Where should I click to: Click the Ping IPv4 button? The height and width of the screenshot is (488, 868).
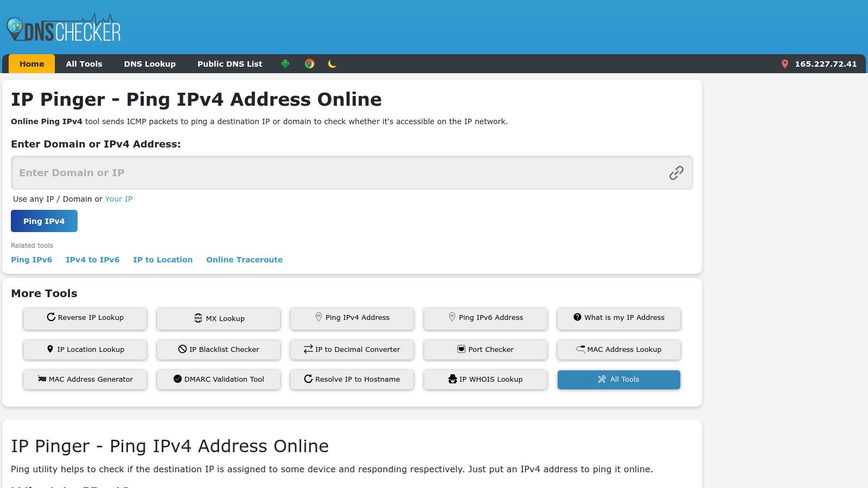pyautogui.click(x=44, y=221)
